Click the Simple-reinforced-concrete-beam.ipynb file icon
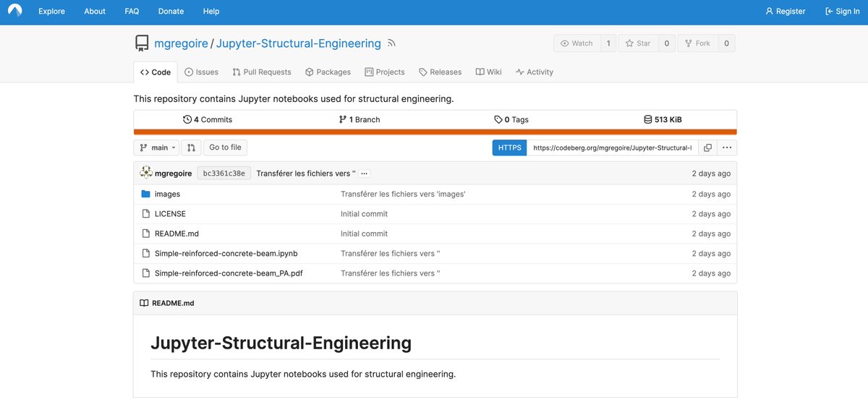 pyautogui.click(x=145, y=254)
